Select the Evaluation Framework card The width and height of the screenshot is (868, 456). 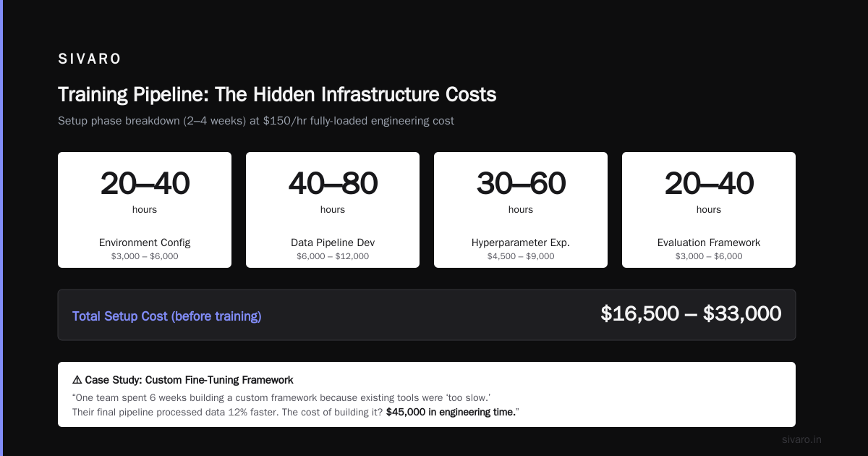[709, 210]
